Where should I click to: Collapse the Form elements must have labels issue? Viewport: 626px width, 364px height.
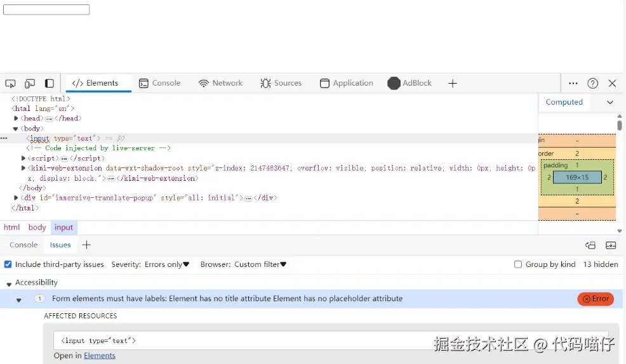(19, 299)
